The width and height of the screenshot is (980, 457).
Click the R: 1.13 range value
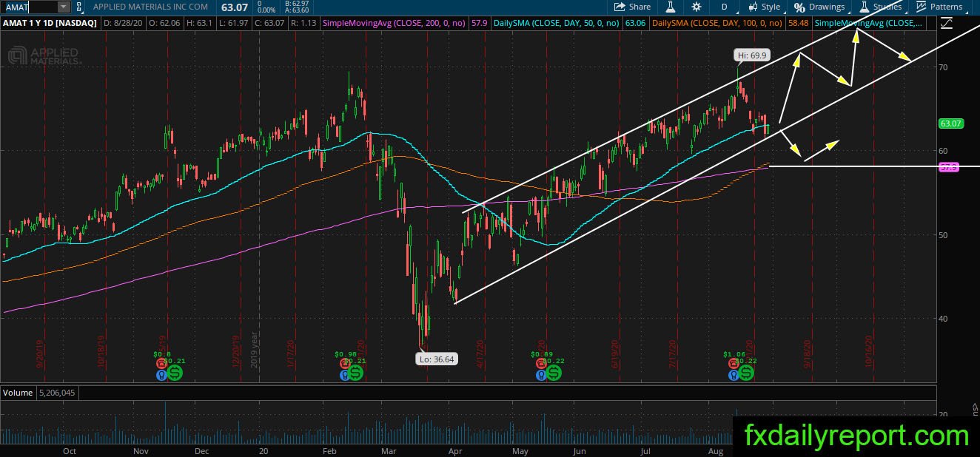pos(306,23)
